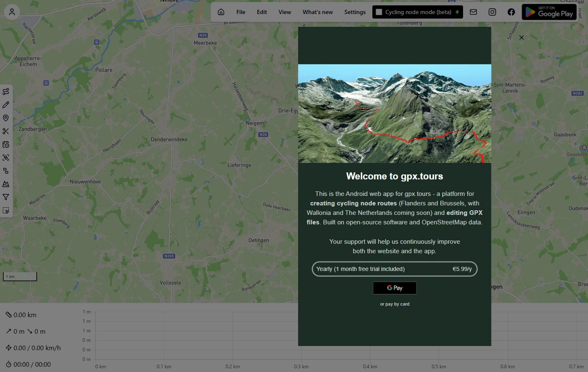Click the 0.00 / 0.00 km/h speed statistic
The width and height of the screenshot is (588, 372).
(x=33, y=348)
